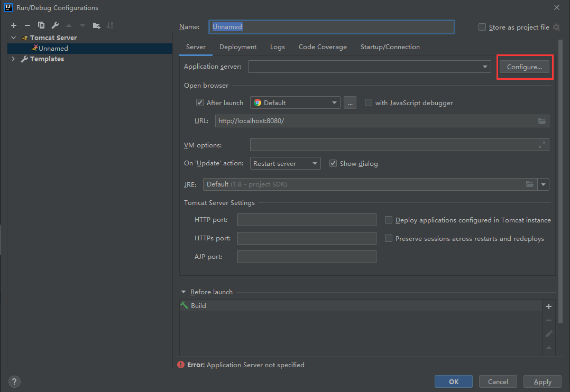Image resolution: width=570 pixels, height=392 pixels.
Task: Open the JRE dropdown arrow
Action: click(x=543, y=184)
